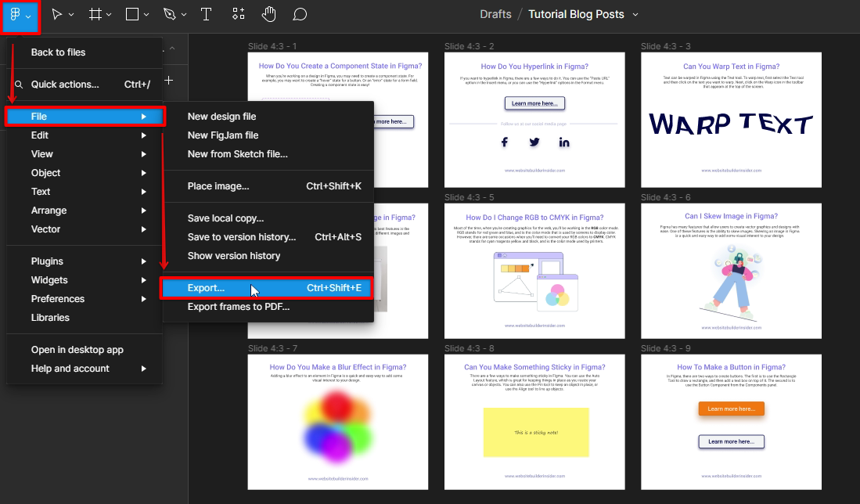Select the Rectangle shape tool

(x=132, y=15)
